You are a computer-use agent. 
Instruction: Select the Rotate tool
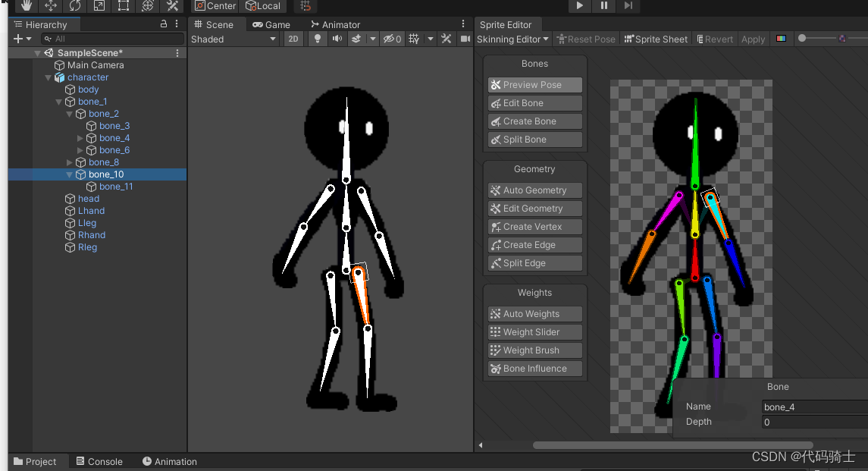74,6
